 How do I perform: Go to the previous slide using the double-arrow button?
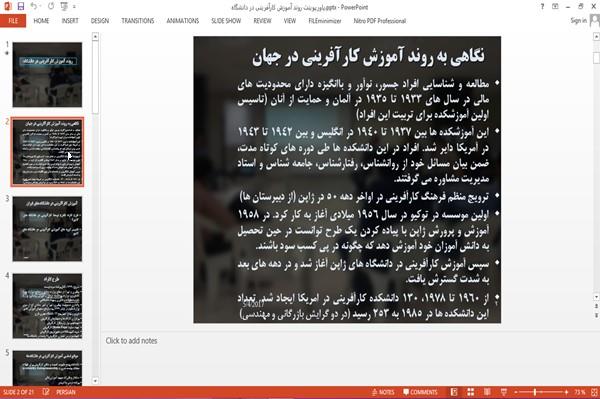(x=596, y=306)
